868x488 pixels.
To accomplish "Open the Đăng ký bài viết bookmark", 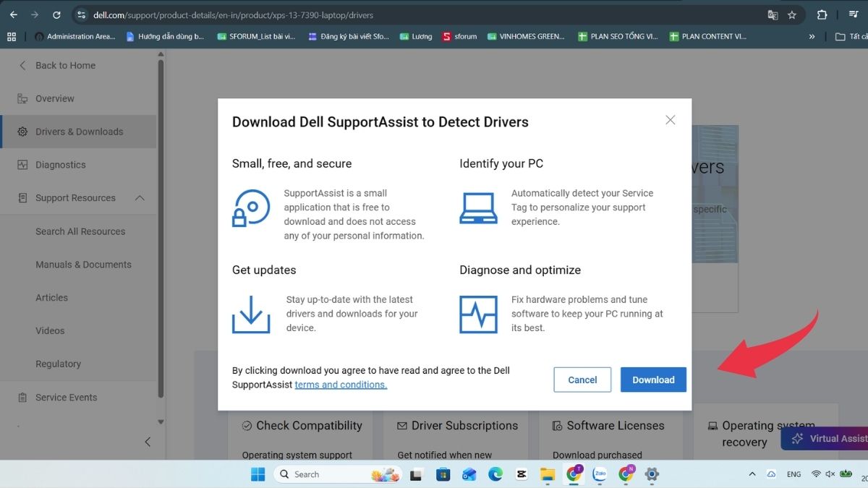I will (x=348, y=36).
